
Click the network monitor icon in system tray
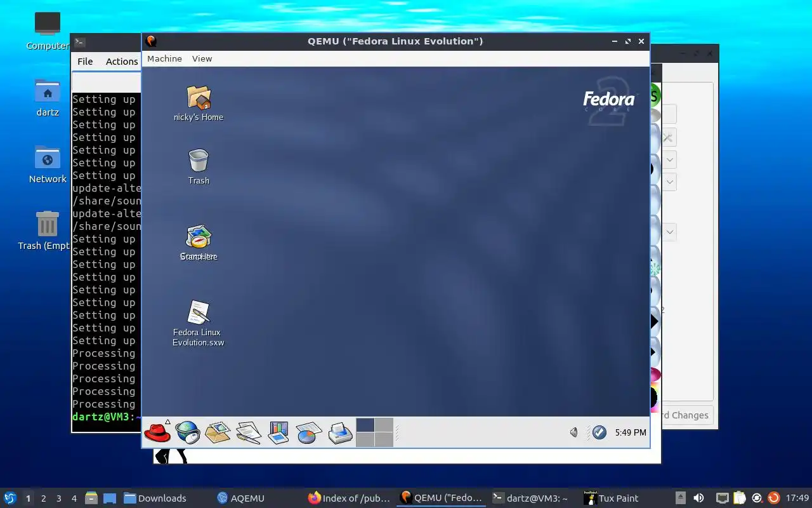(x=723, y=498)
